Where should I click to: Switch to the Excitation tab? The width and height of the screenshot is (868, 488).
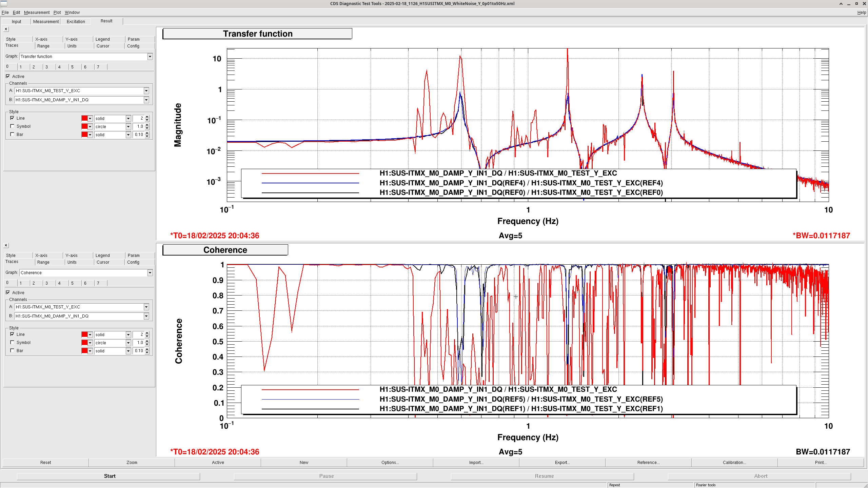[76, 21]
